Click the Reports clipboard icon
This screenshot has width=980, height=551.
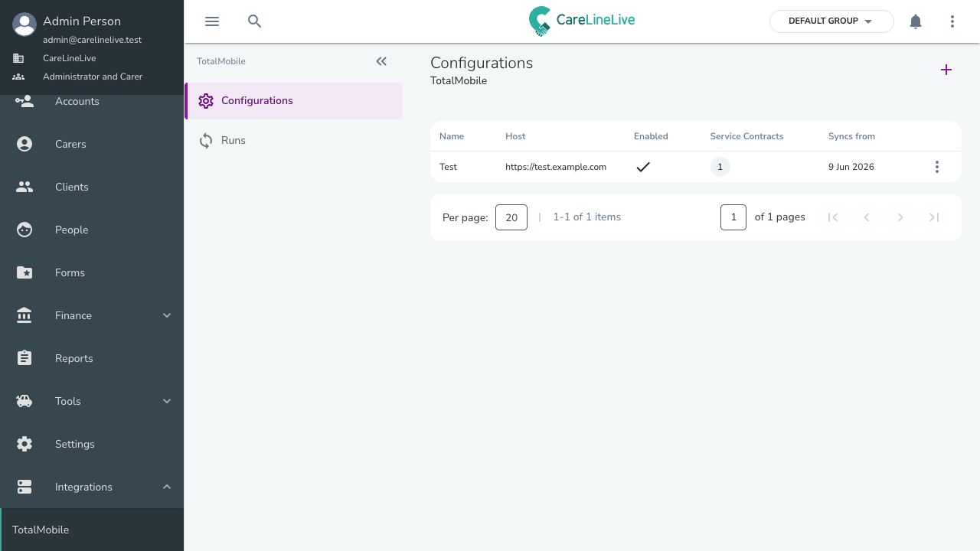[24, 358]
